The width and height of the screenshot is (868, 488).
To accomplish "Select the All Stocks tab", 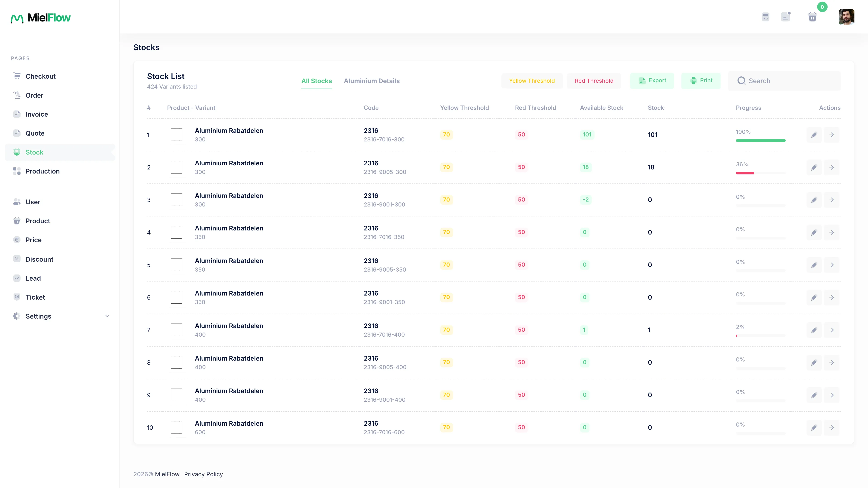I will 316,81.
